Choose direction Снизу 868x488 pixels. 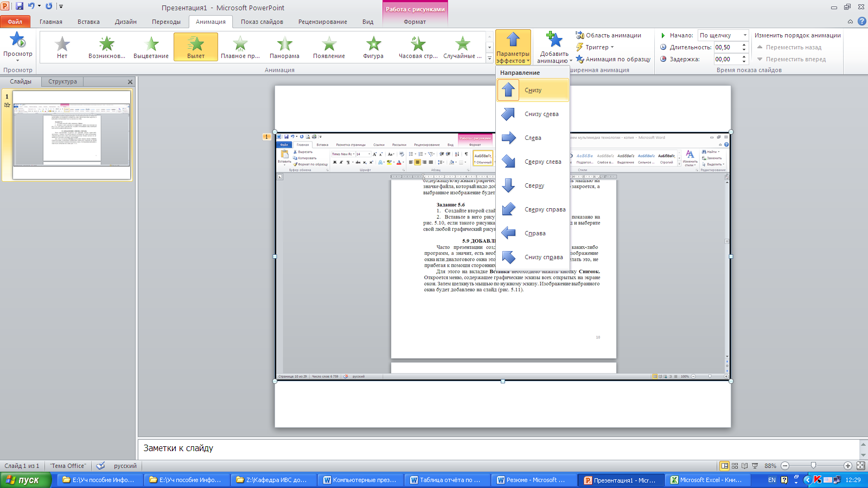tap(533, 90)
